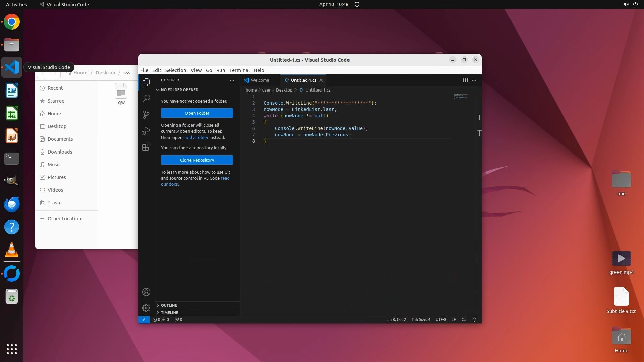The image size is (644, 362).
Task: Click the remote window status bar icon
Action: (144, 320)
